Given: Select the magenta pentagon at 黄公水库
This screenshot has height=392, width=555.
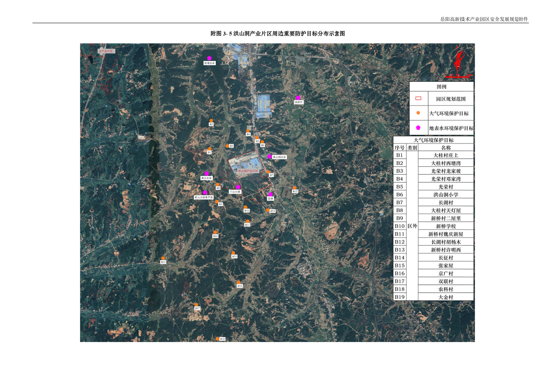Looking at the screenshot, I should pyautogui.click(x=207, y=174).
